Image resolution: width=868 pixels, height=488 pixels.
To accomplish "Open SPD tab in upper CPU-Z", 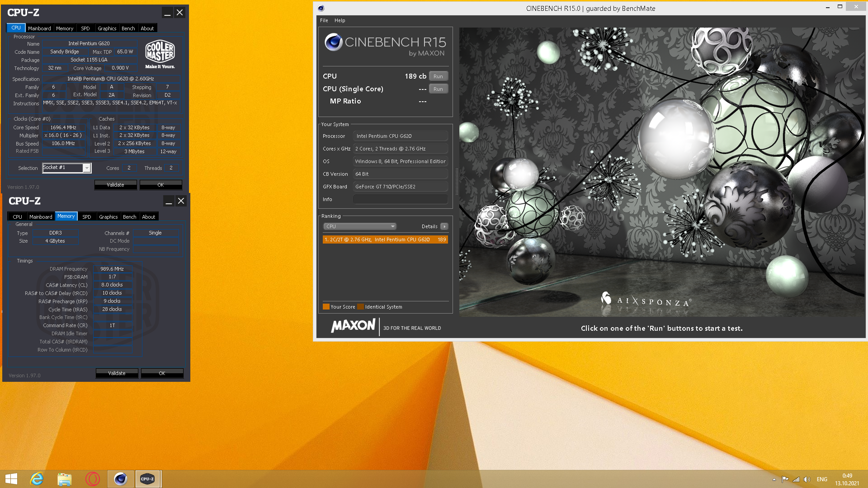I will [85, 28].
